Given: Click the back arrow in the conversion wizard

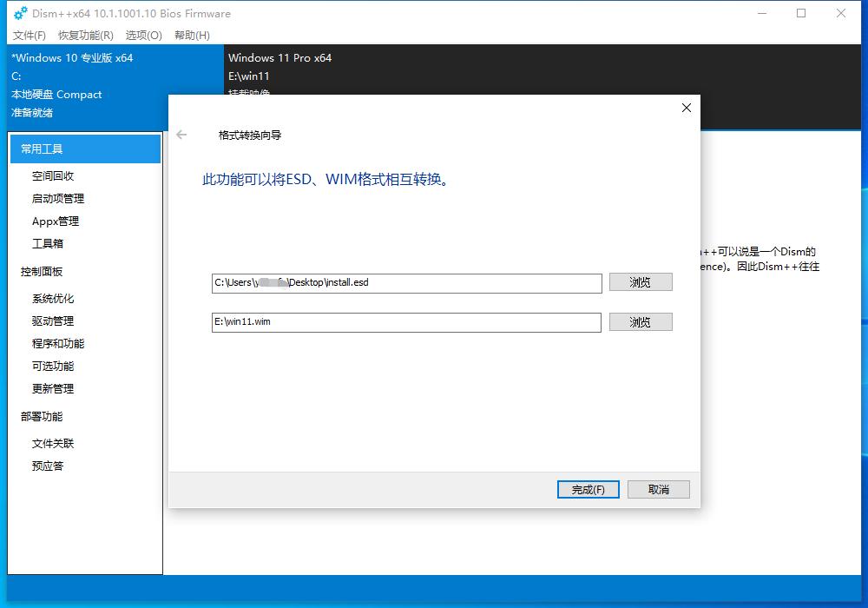Looking at the screenshot, I should tap(181, 135).
